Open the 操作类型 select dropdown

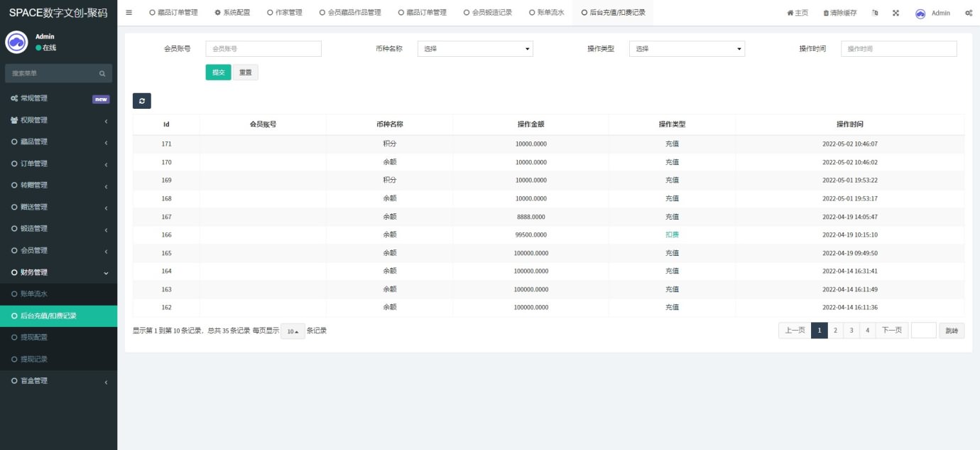coord(687,48)
